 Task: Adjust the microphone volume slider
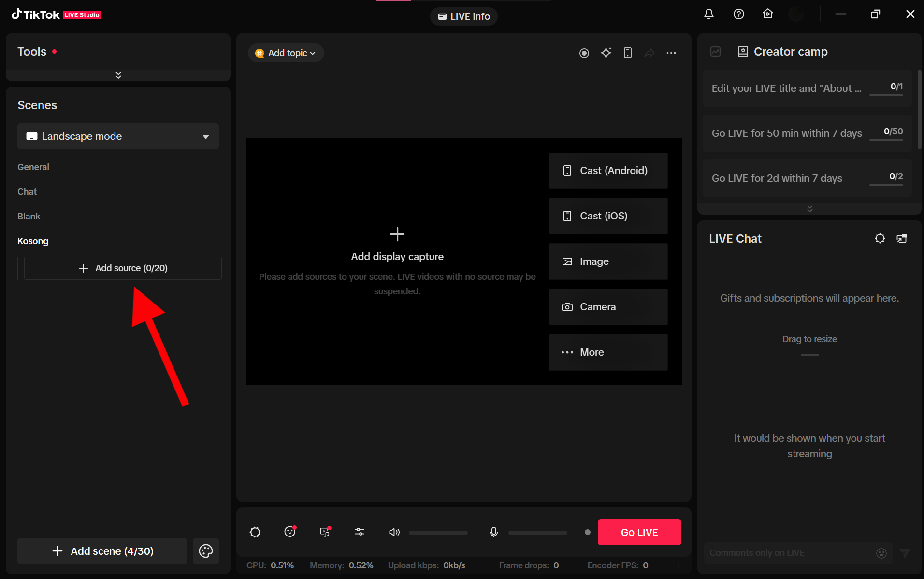538,533
